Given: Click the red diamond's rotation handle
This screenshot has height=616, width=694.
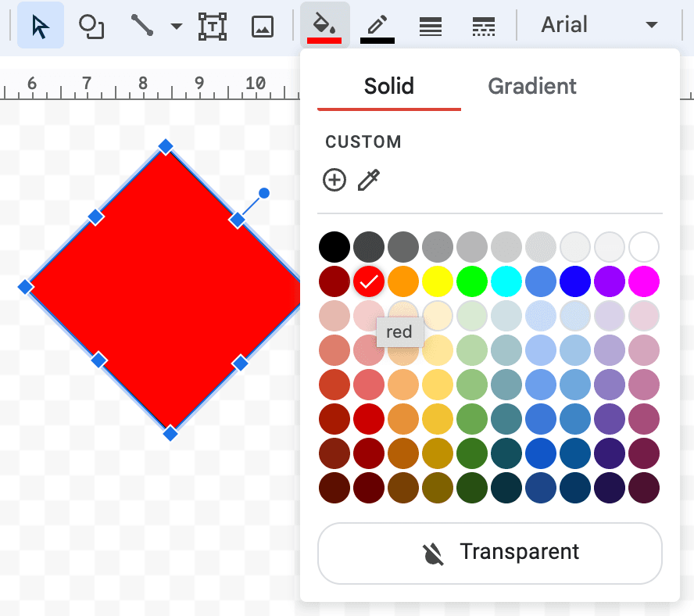Looking at the screenshot, I should point(264,193).
